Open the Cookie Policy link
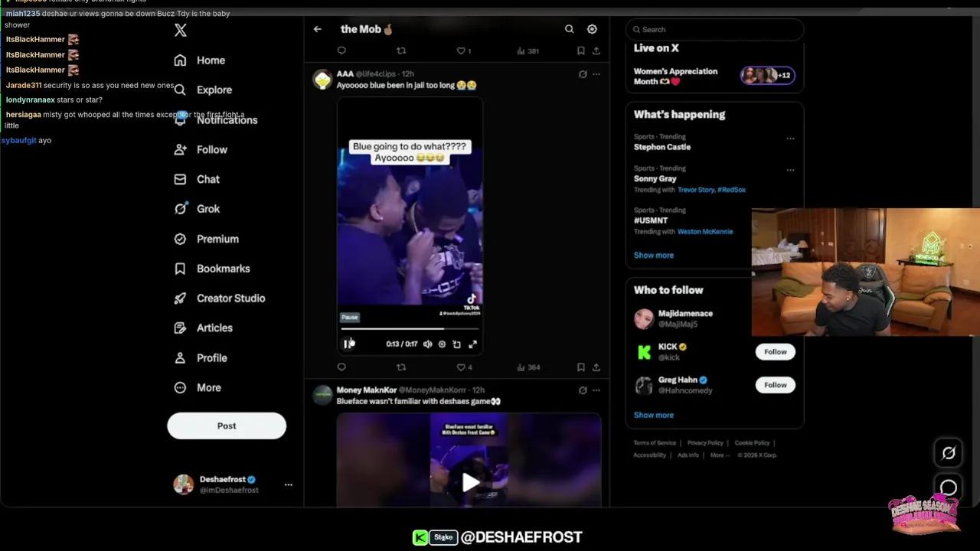 pos(752,443)
